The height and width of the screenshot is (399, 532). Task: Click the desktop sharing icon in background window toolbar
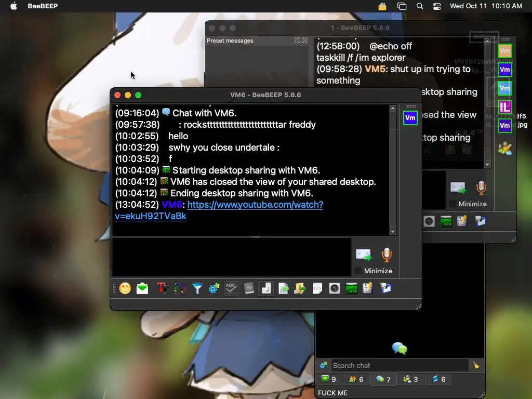446,221
